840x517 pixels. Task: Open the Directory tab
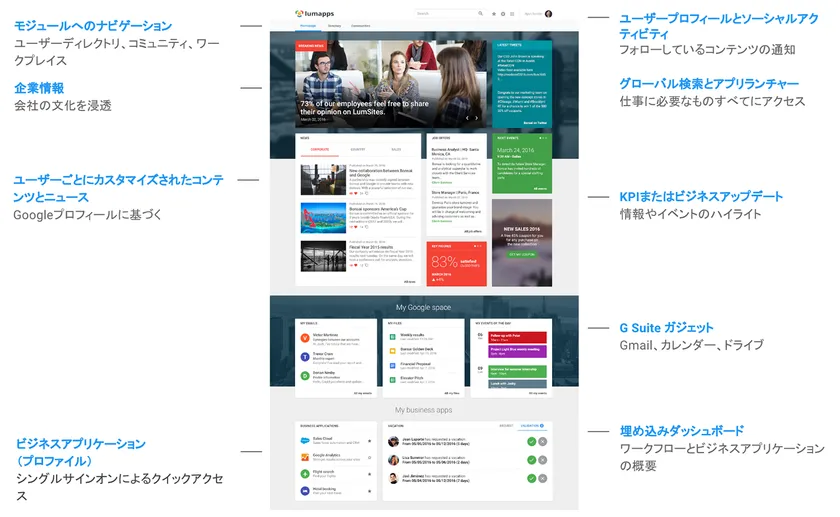[334, 26]
